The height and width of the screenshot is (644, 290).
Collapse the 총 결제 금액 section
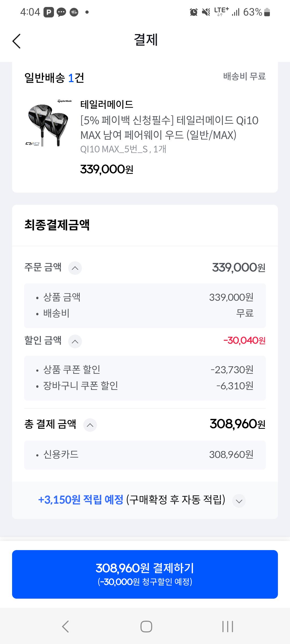90,425
